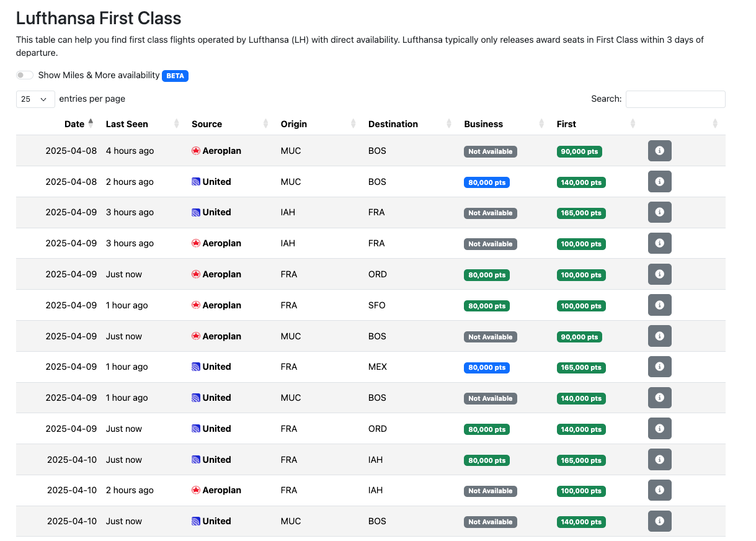756x541 pixels.
Task: Open info button on United IAH to FRA row
Action: click(659, 212)
